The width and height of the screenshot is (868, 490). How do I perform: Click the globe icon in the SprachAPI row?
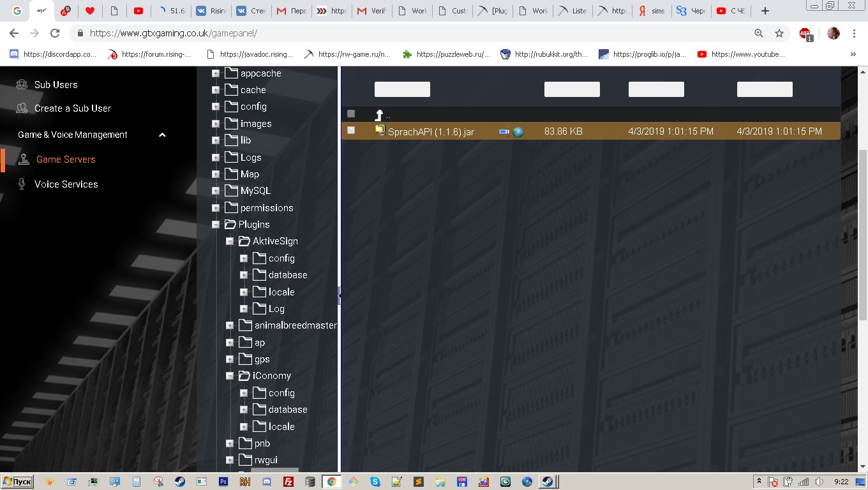coord(518,131)
